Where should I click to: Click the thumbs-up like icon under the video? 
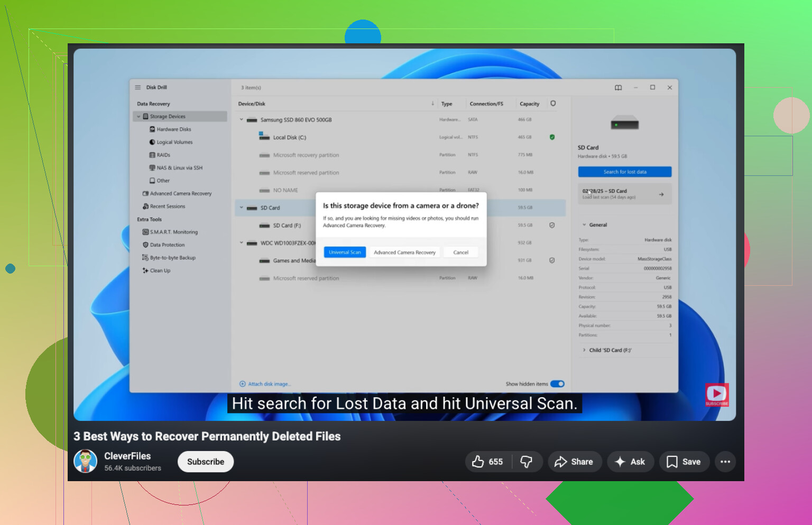[x=478, y=462]
